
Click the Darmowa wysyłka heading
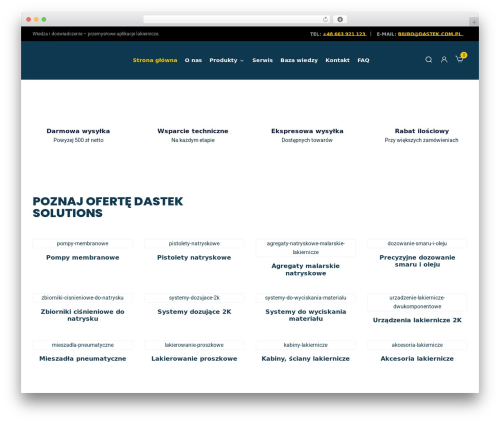point(78,131)
